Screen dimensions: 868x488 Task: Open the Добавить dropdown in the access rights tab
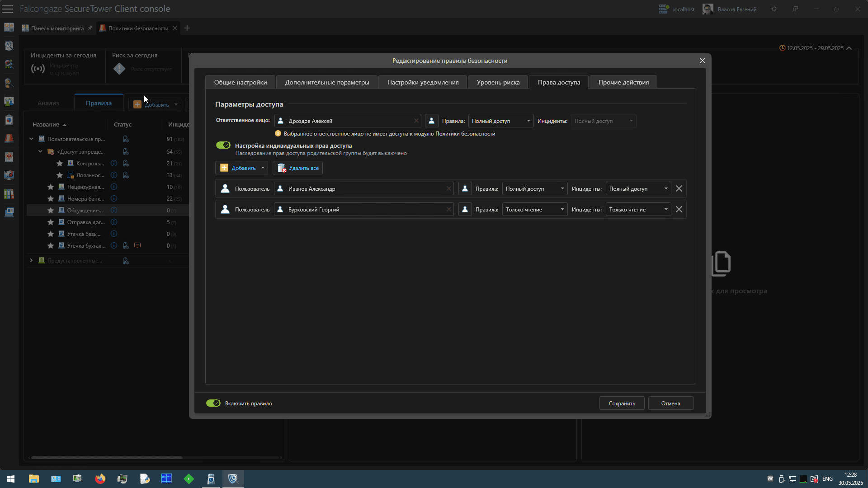(x=263, y=168)
